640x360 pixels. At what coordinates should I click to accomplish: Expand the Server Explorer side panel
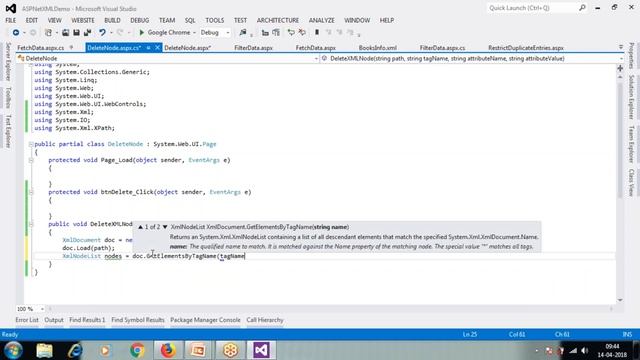(8, 61)
